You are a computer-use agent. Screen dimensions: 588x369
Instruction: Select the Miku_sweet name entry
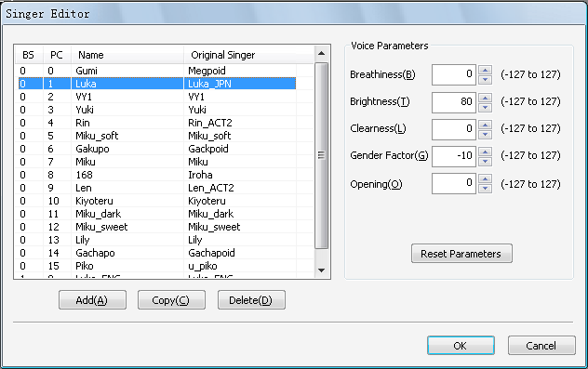coord(101,227)
